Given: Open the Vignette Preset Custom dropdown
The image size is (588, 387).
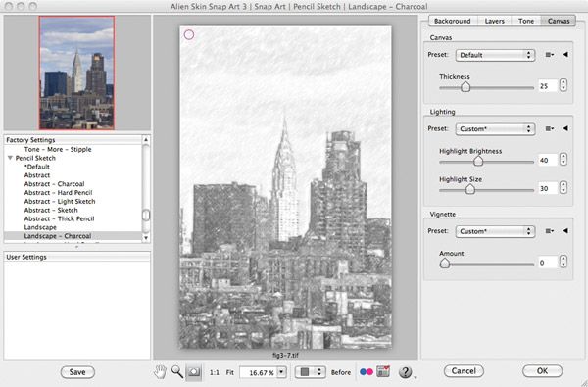Looking at the screenshot, I should click(x=495, y=231).
